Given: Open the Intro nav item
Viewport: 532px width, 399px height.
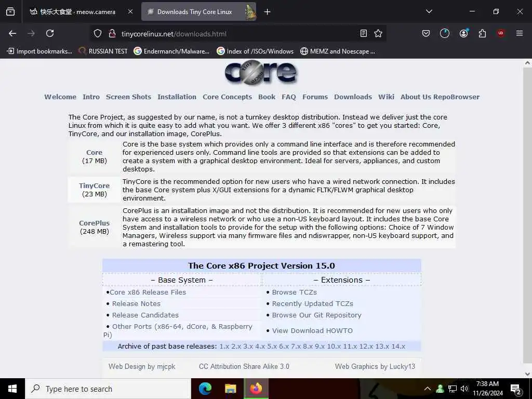Looking at the screenshot, I should [x=91, y=97].
